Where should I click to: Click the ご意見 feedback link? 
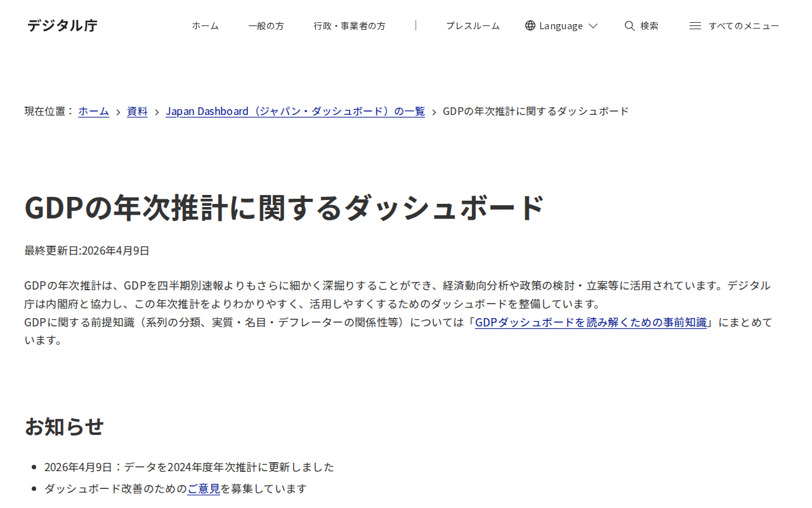(204, 488)
